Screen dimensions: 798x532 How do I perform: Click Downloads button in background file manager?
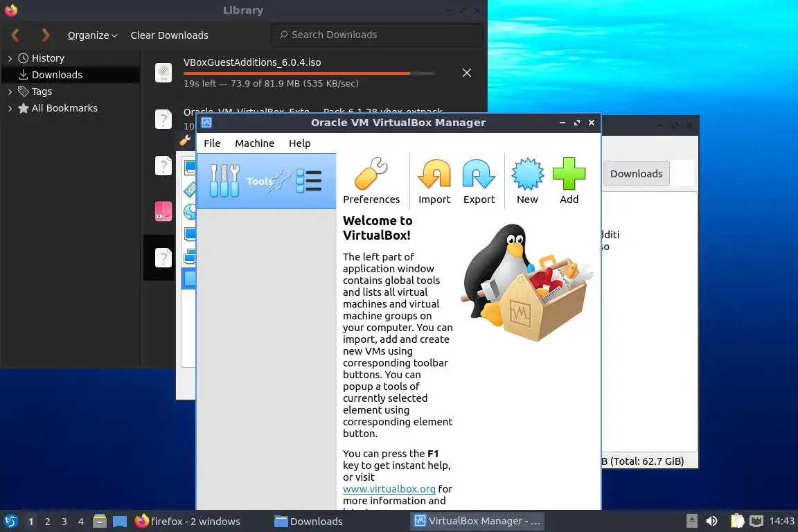pyautogui.click(x=636, y=174)
